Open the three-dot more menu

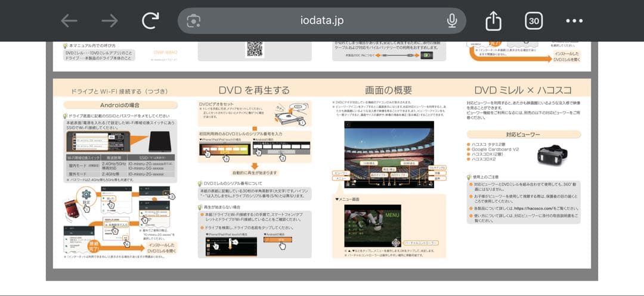coord(574,21)
